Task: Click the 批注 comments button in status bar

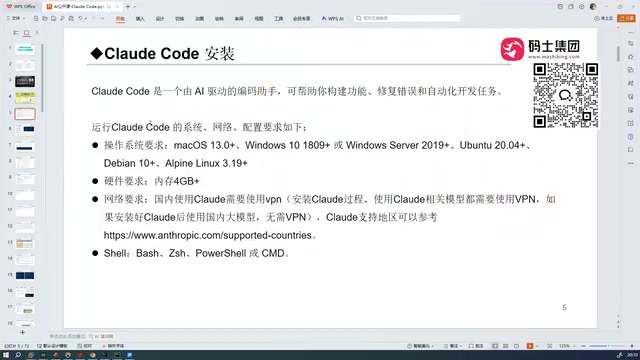Action: [476, 346]
